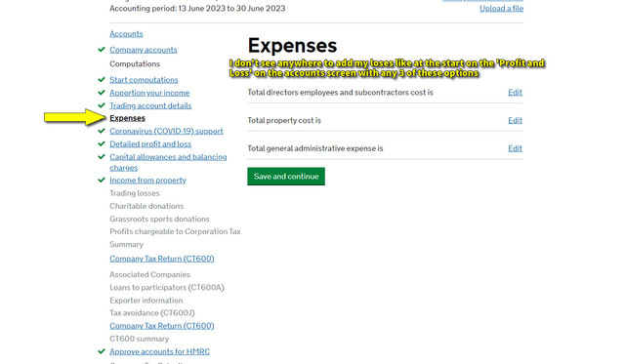The height and width of the screenshot is (364, 625).
Task: Click the Exporter information text
Action: point(146,301)
